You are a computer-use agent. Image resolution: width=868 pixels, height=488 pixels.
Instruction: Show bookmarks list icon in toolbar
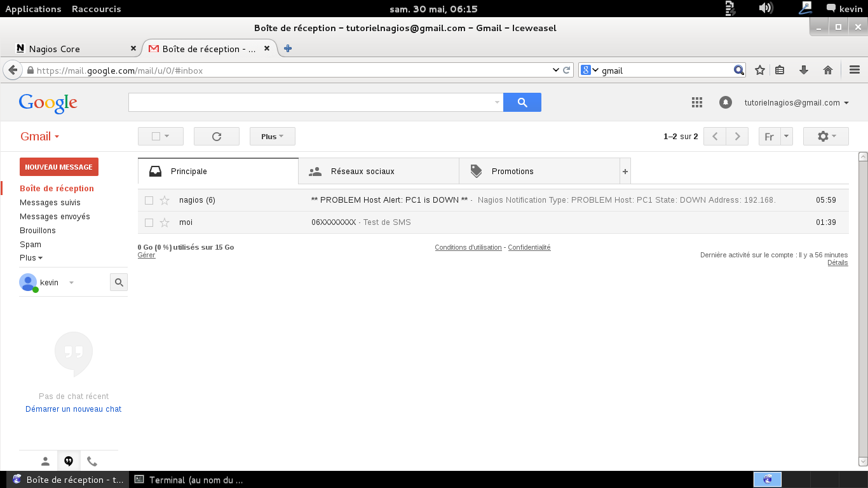pyautogui.click(x=780, y=70)
